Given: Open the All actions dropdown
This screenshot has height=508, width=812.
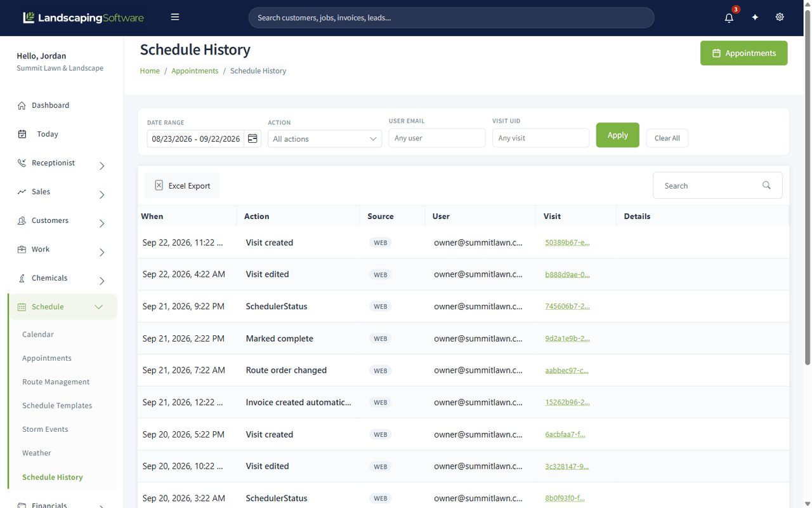Looking at the screenshot, I should [325, 138].
